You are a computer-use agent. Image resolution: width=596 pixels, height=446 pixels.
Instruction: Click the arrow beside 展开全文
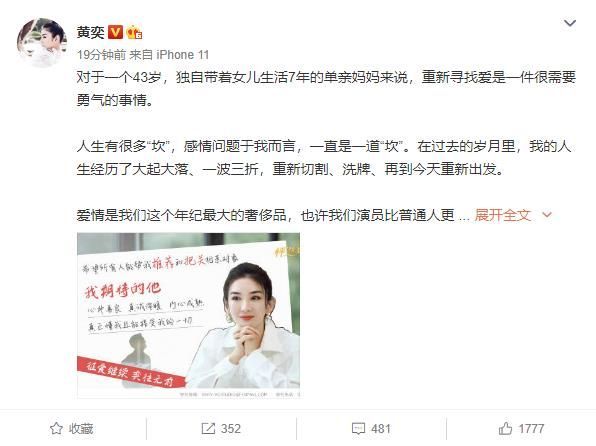coord(547,215)
